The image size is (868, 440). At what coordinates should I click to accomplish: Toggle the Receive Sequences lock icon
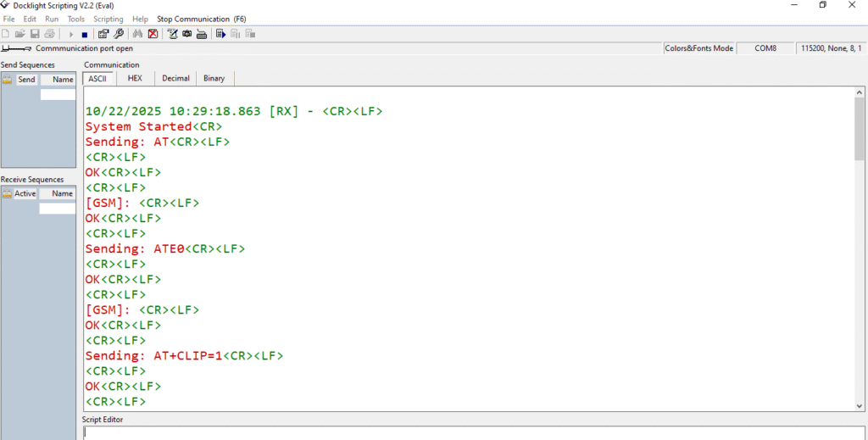[7, 193]
